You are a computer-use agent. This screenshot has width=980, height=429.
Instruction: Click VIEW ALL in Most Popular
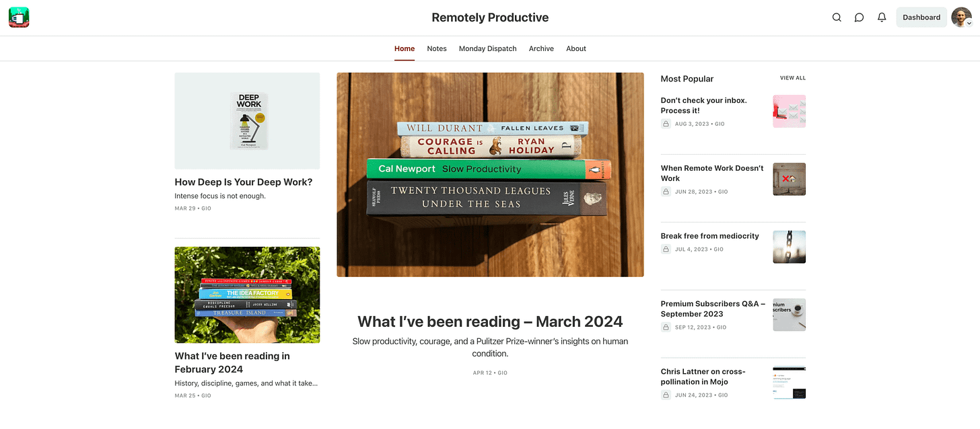[793, 78]
